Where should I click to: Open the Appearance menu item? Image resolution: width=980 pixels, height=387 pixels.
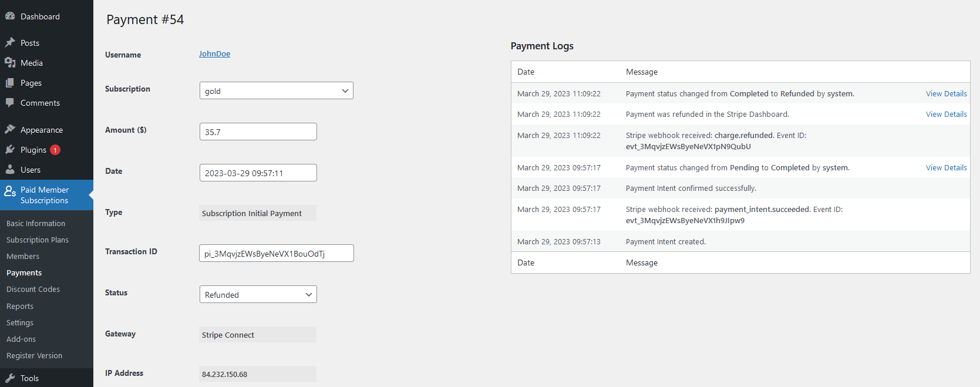coord(42,130)
